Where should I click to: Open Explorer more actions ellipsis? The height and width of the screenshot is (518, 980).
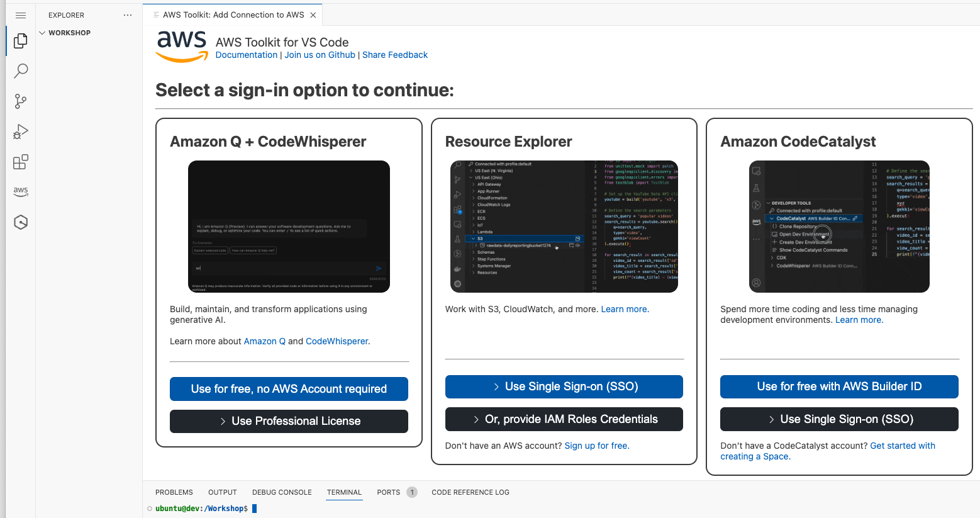point(128,15)
